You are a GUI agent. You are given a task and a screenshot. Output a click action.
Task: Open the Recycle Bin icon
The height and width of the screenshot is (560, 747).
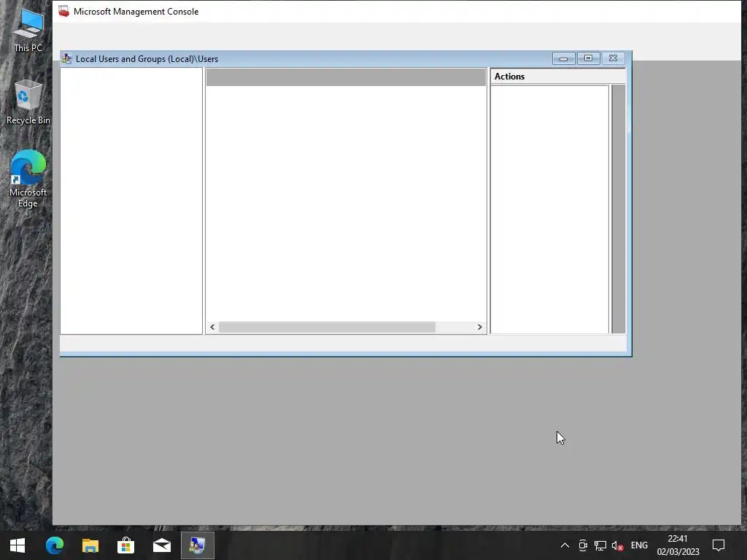point(28,102)
